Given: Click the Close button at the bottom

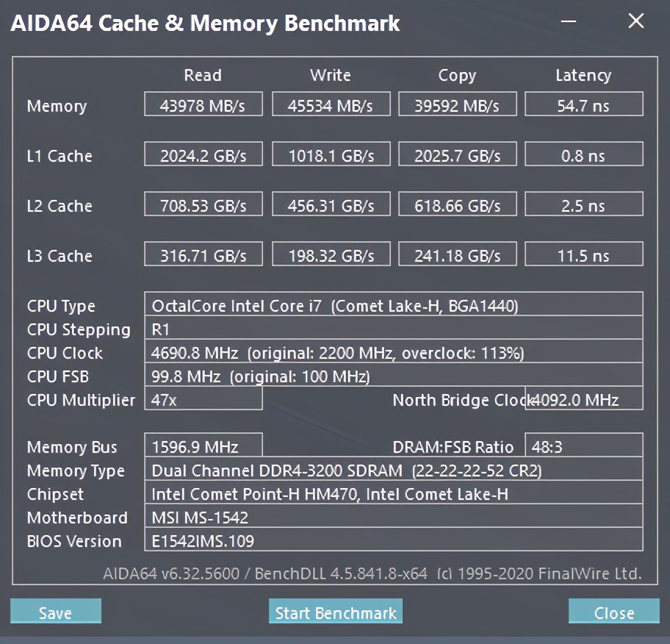Looking at the screenshot, I should (x=613, y=612).
